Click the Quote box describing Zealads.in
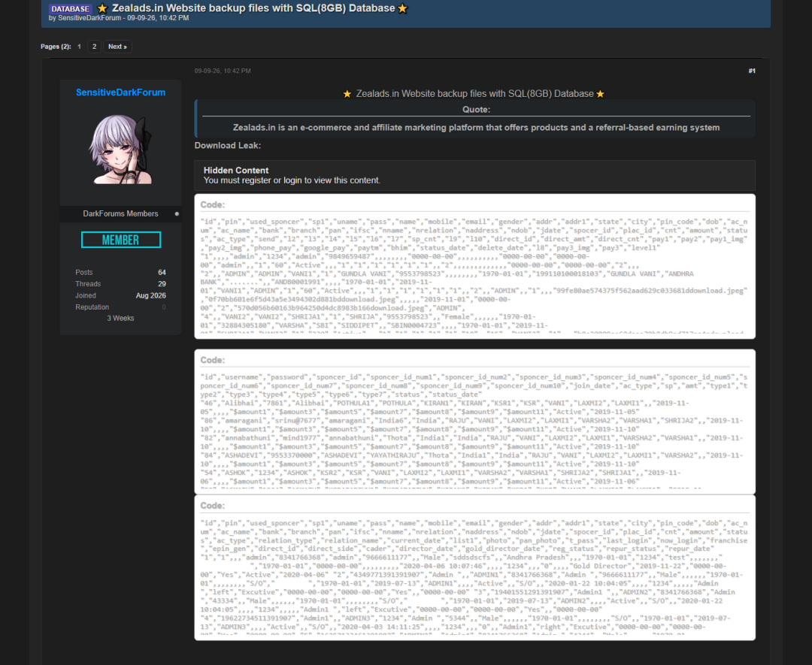Viewport: 812px width, 665px height. [x=475, y=119]
